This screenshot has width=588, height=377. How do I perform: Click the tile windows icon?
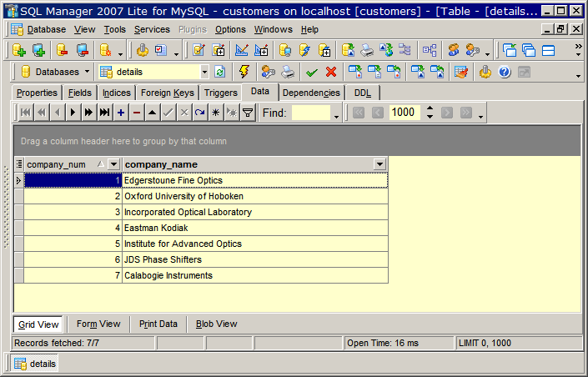[548, 50]
